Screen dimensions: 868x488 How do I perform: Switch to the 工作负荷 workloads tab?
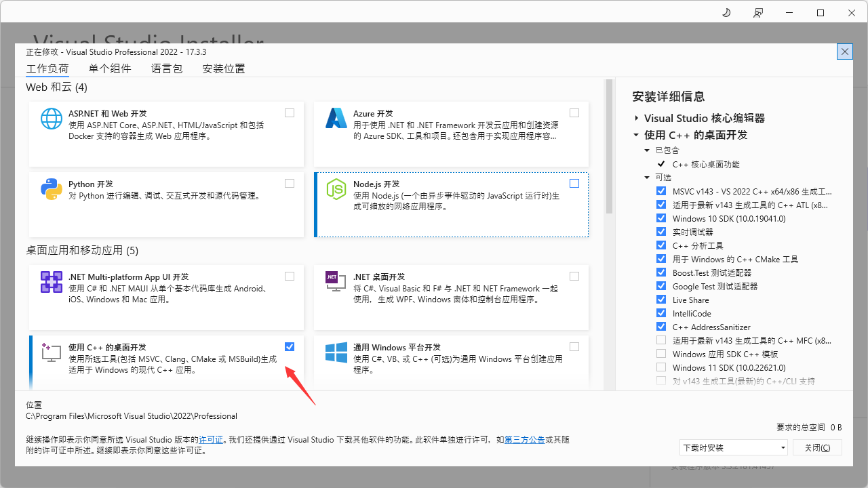pyautogui.click(x=47, y=68)
